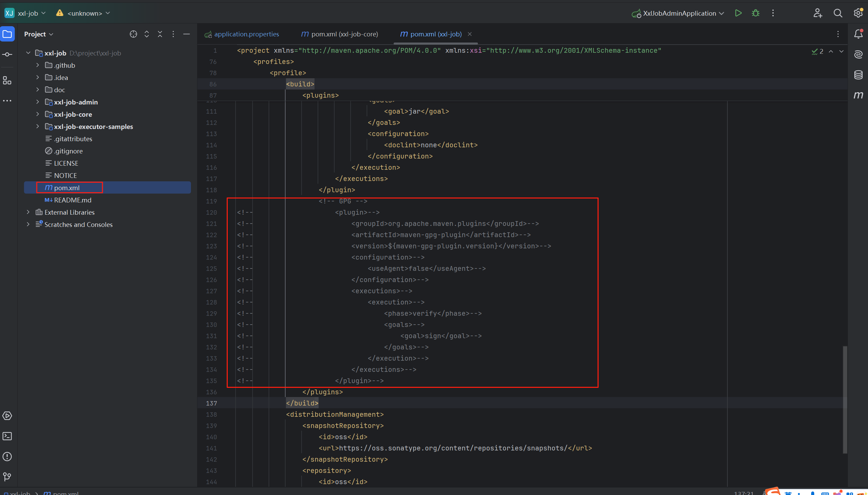Expand the doc folder
This screenshot has height=495, width=868.
point(37,90)
